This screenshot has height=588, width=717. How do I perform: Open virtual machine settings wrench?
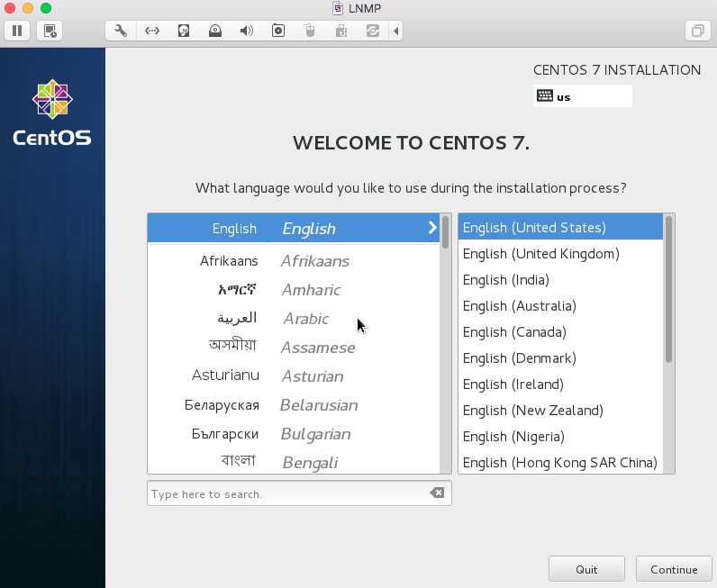[121, 31]
